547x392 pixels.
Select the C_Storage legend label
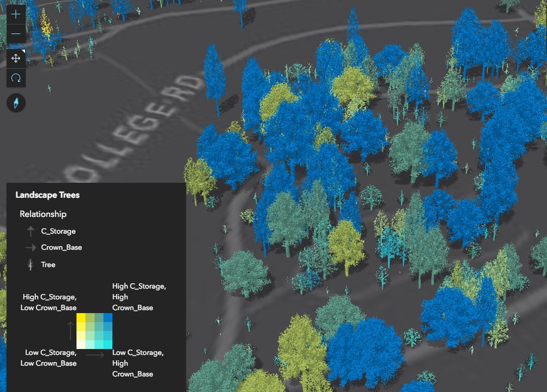pos(58,231)
